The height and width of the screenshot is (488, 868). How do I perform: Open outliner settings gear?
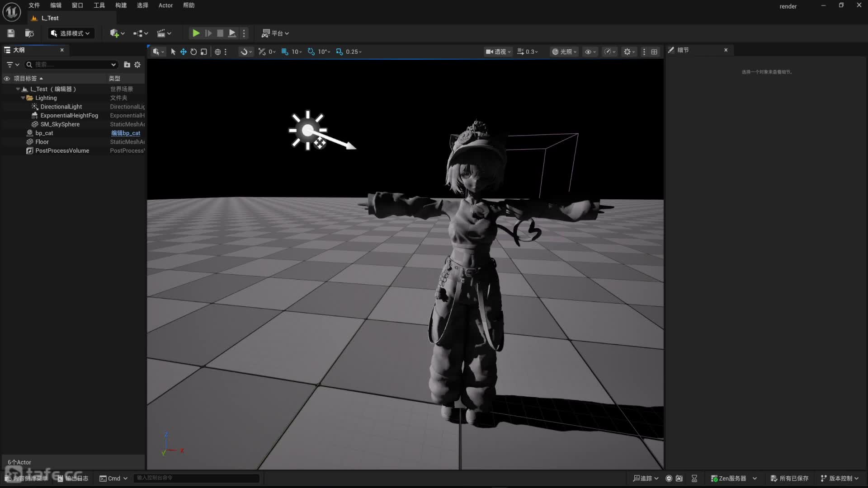coord(137,65)
